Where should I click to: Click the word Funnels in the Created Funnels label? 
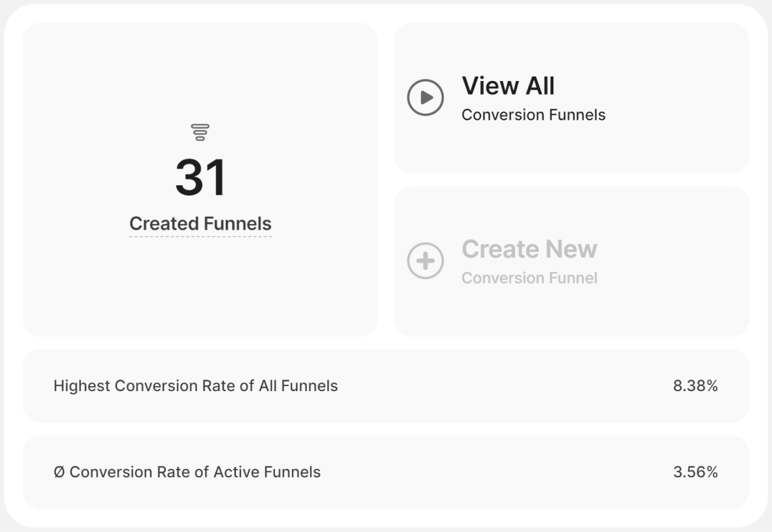[237, 224]
